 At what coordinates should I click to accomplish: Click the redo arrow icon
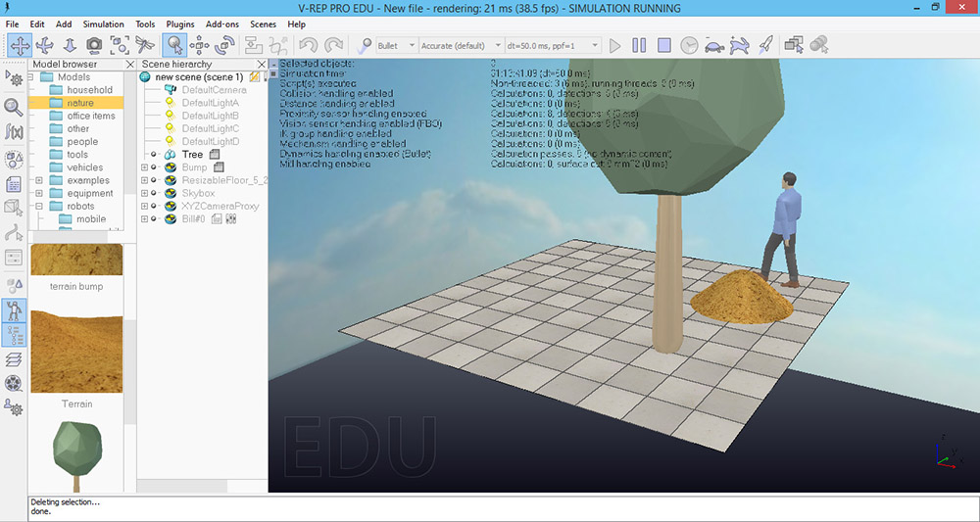333,45
